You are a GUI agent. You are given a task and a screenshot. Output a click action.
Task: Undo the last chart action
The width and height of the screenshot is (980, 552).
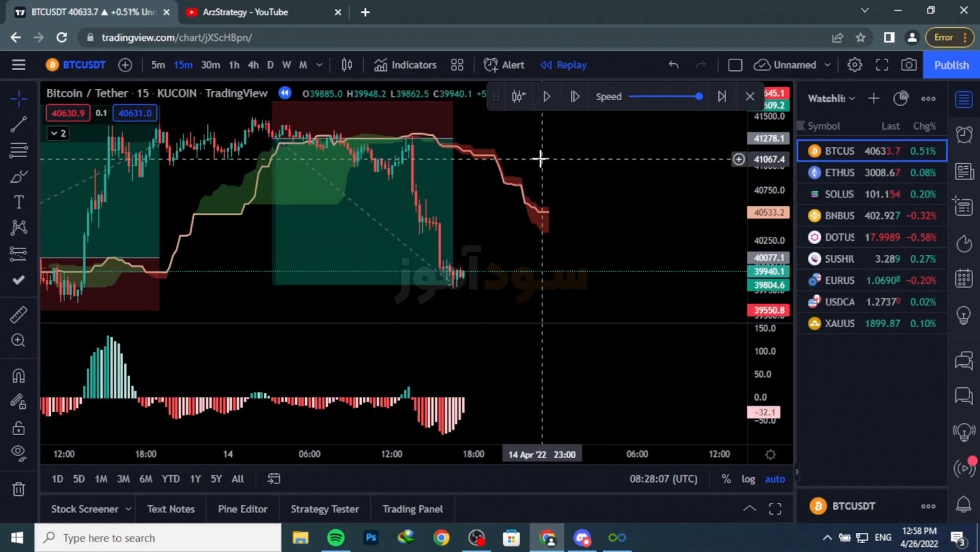point(673,64)
